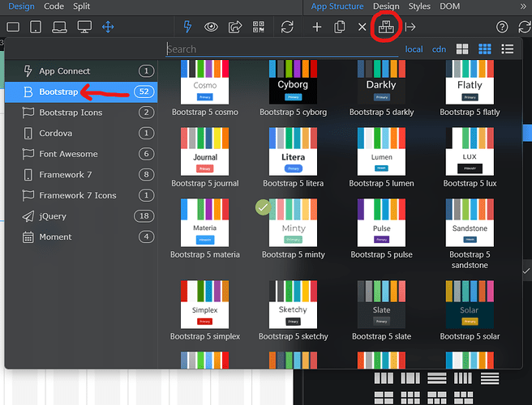Image resolution: width=532 pixels, height=405 pixels.
Task: Click the 'Bootstrap 5 minty' caption text
Action: click(x=293, y=254)
